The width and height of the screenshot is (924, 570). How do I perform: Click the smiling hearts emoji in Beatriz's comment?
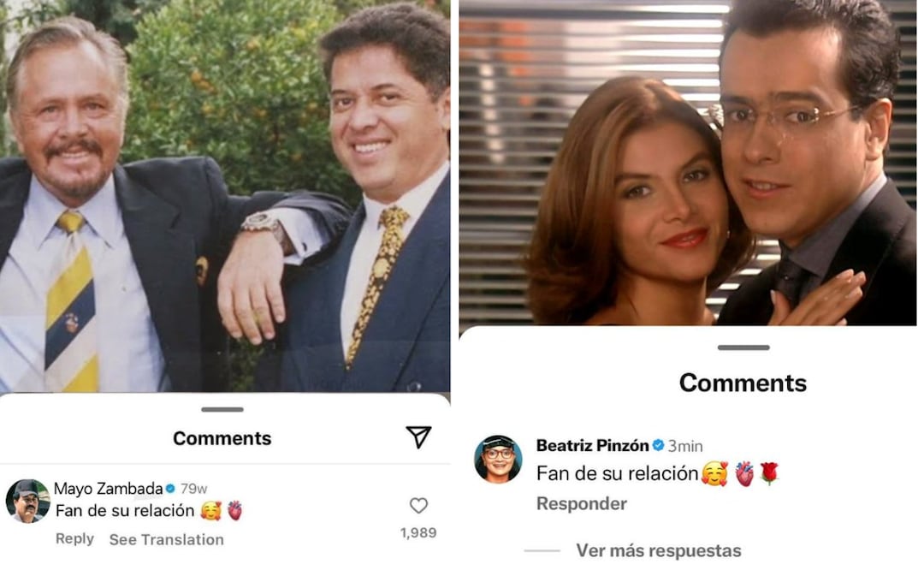click(x=714, y=474)
